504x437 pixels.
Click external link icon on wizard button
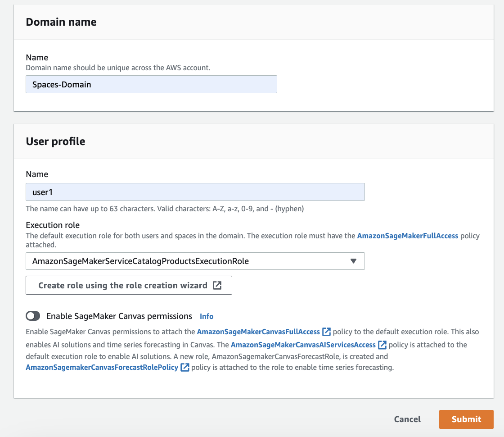click(x=217, y=285)
